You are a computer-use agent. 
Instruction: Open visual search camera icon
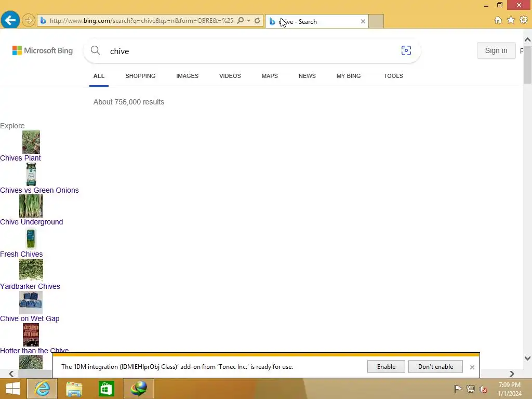coord(406,50)
